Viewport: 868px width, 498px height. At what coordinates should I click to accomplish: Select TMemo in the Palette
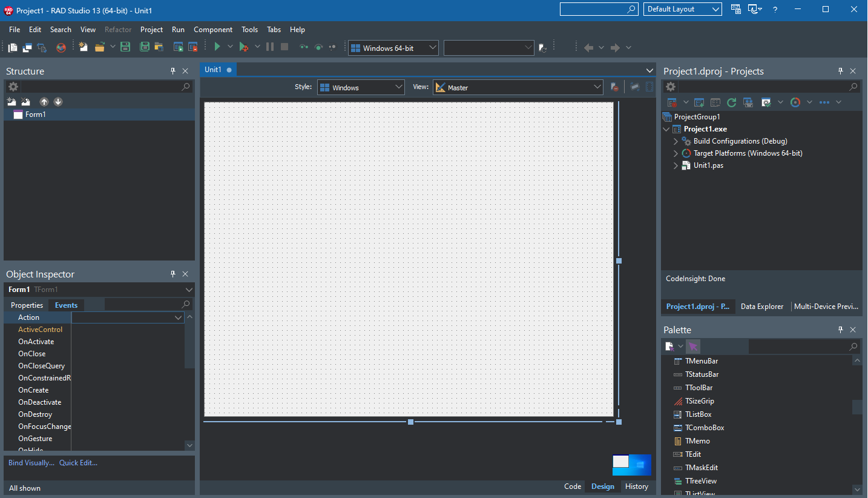point(697,441)
